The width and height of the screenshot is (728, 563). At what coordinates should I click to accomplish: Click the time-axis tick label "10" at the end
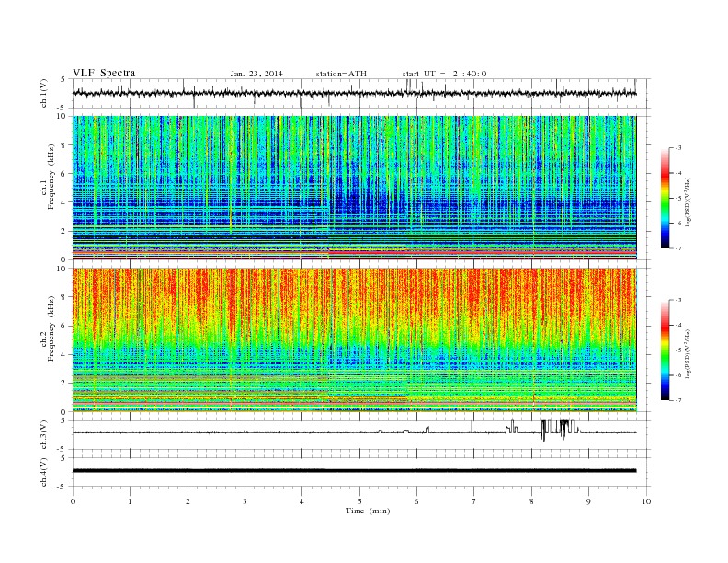(x=646, y=501)
